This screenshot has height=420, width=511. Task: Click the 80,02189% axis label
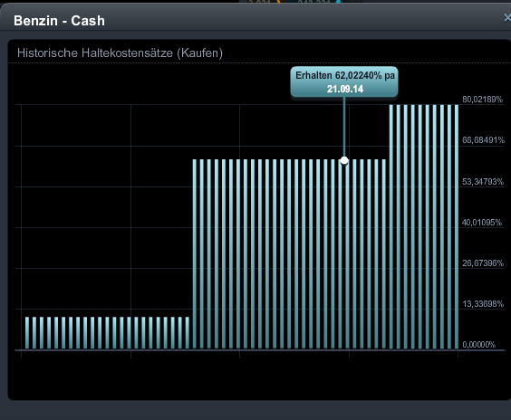pyautogui.click(x=483, y=100)
